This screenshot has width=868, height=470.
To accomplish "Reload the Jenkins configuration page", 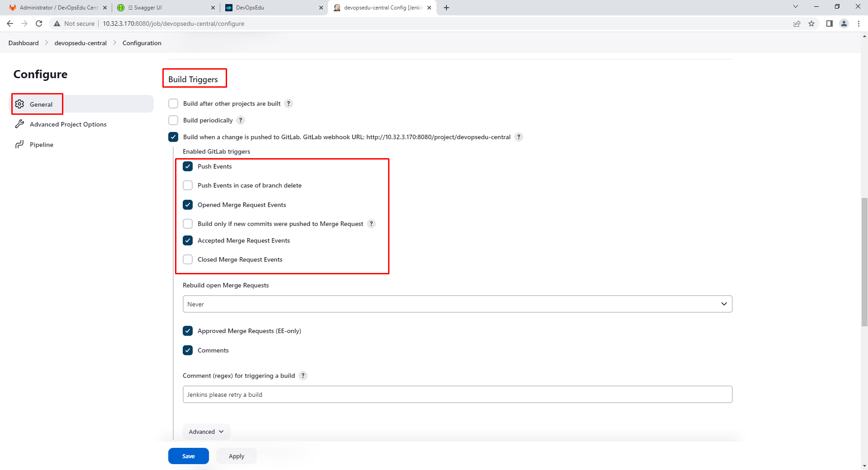I will (x=39, y=23).
